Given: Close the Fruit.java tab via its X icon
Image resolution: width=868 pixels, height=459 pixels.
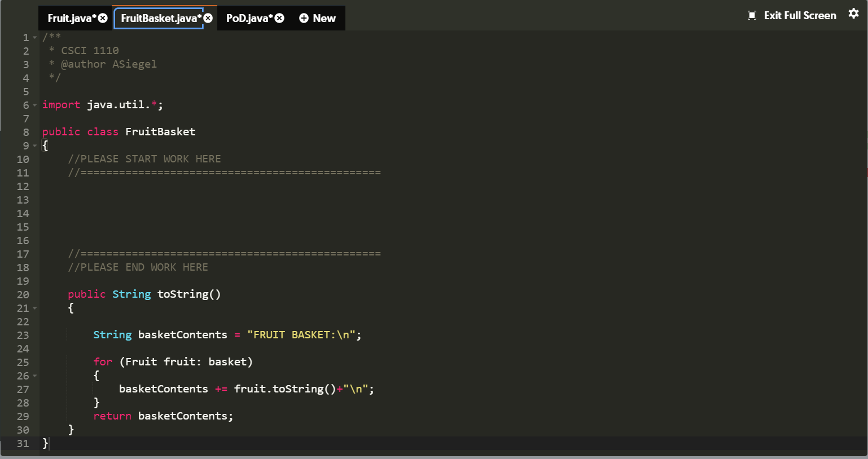Looking at the screenshot, I should (x=102, y=17).
